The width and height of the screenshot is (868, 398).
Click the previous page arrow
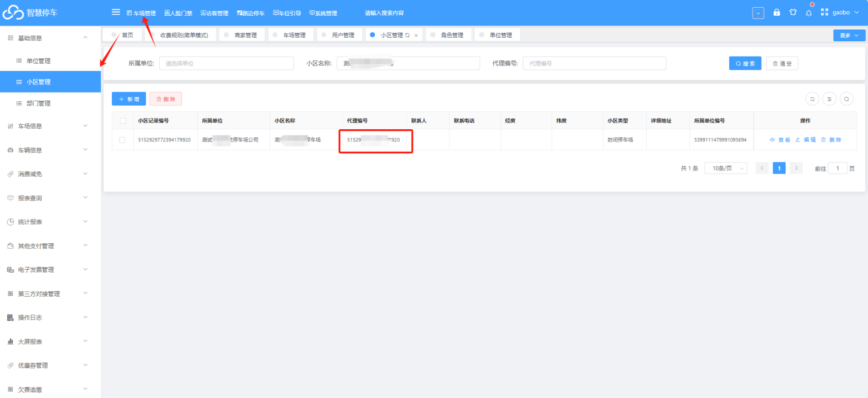762,168
